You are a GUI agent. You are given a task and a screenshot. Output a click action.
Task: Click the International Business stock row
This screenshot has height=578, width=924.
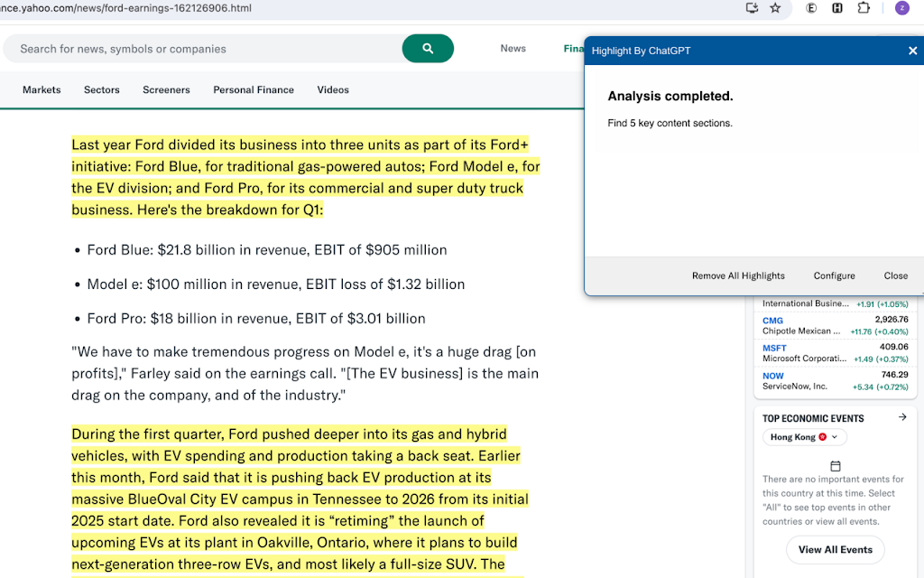point(835,303)
